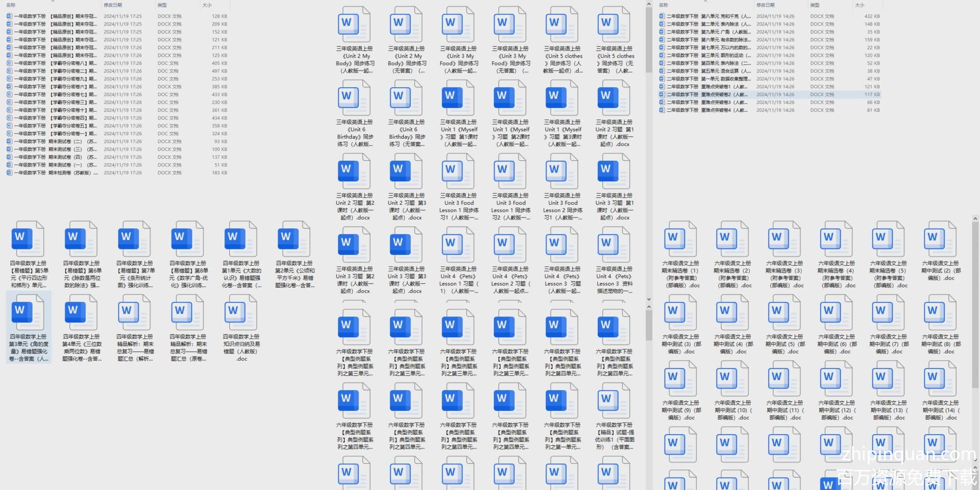
Task: Sort the left file list by 大小 column
Action: click(x=207, y=5)
